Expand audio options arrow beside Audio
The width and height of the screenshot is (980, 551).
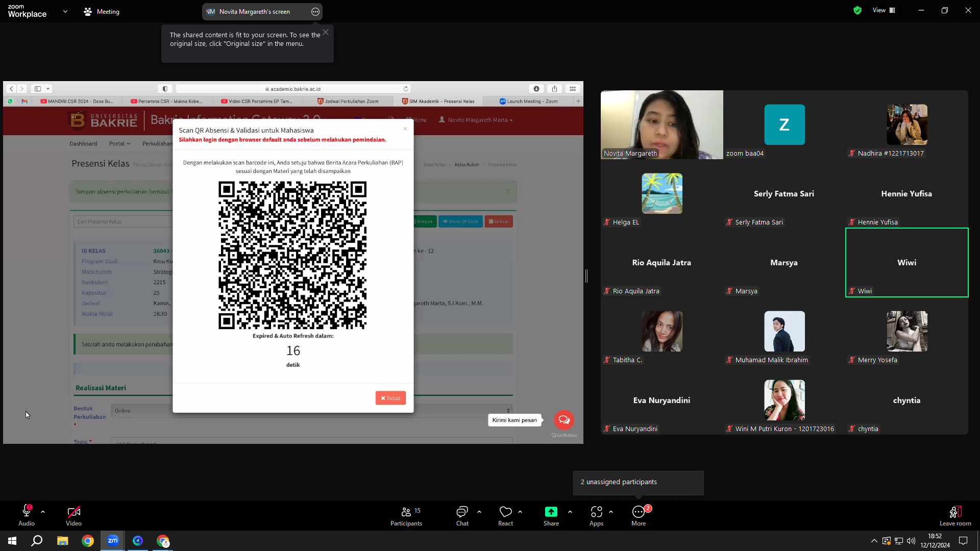[43, 512]
